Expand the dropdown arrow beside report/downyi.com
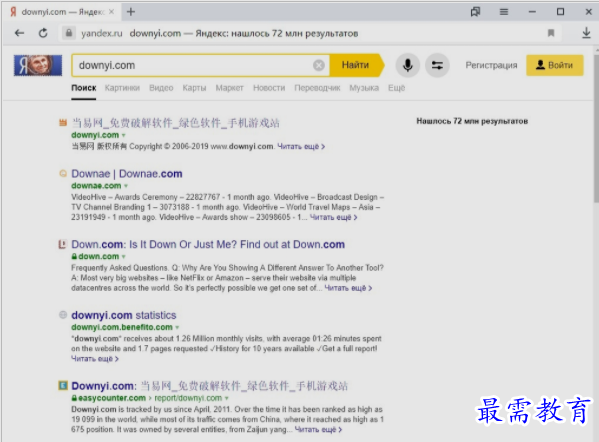599x442 pixels. coord(227,398)
